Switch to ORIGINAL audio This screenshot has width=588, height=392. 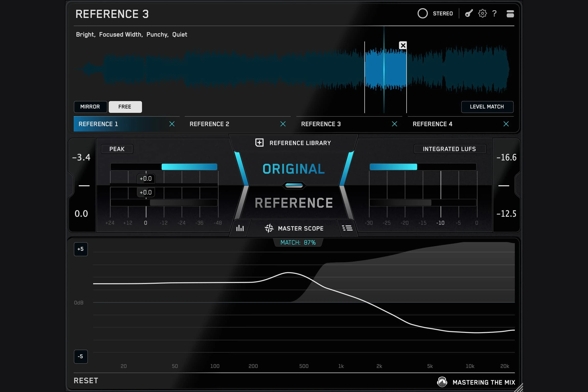(293, 169)
